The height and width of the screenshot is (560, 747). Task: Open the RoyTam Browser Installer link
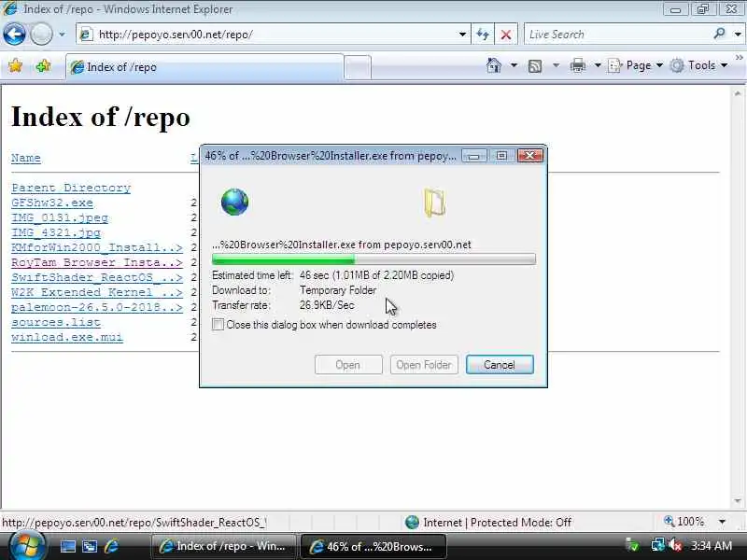tap(97, 262)
